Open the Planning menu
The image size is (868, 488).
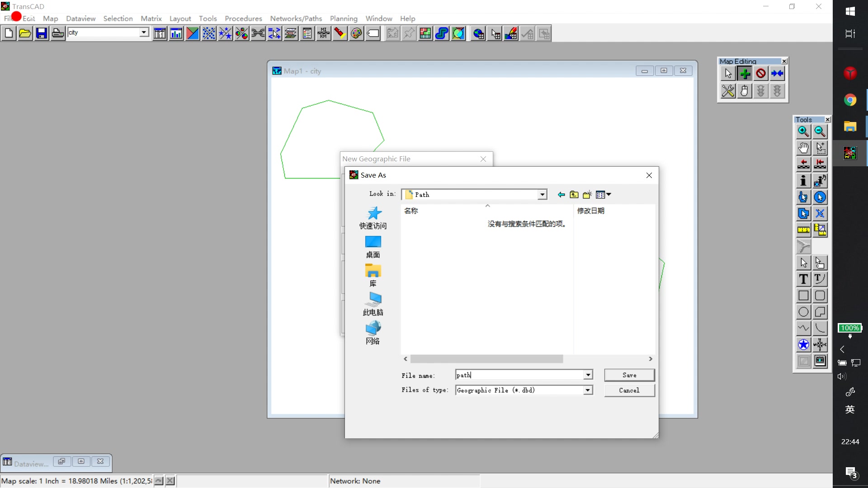344,19
